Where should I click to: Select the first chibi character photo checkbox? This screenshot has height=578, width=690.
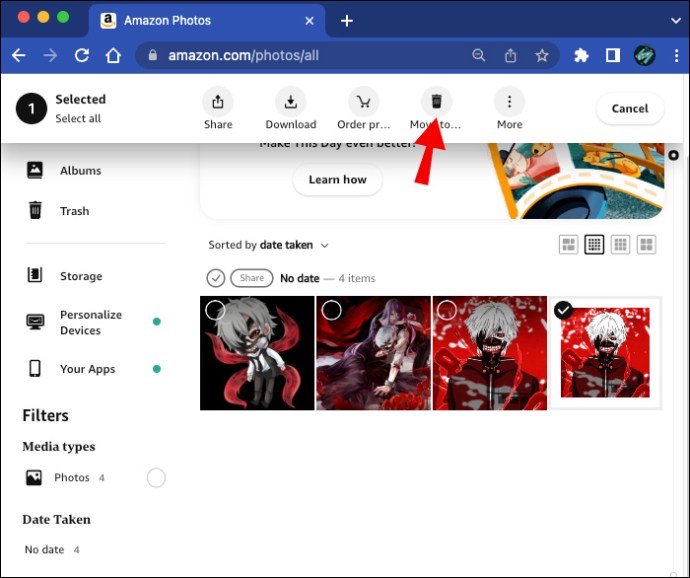[215, 310]
